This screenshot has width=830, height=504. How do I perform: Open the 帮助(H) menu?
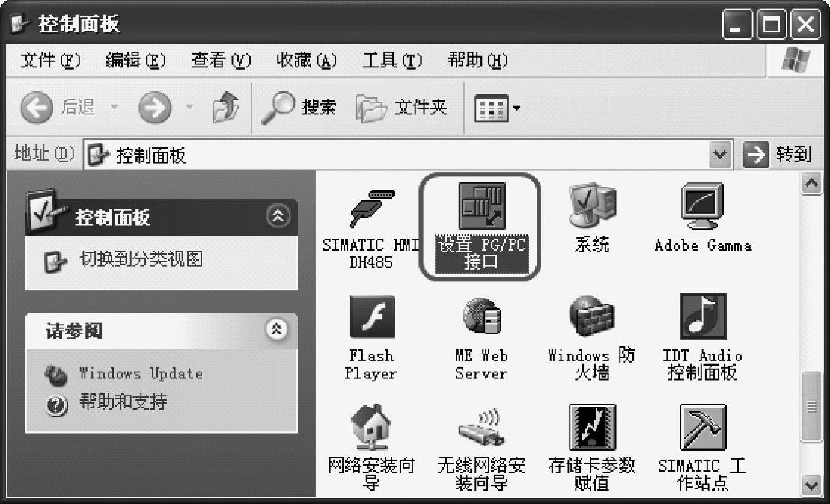(x=477, y=60)
